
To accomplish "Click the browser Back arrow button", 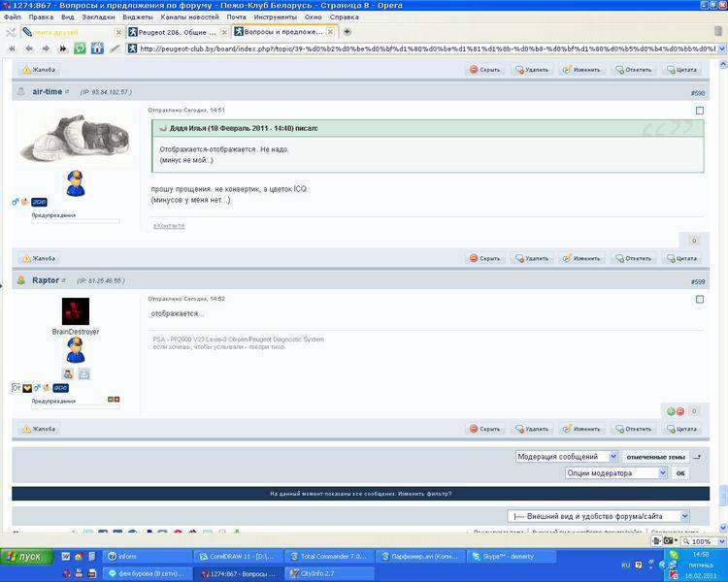I will tap(29, 48).
